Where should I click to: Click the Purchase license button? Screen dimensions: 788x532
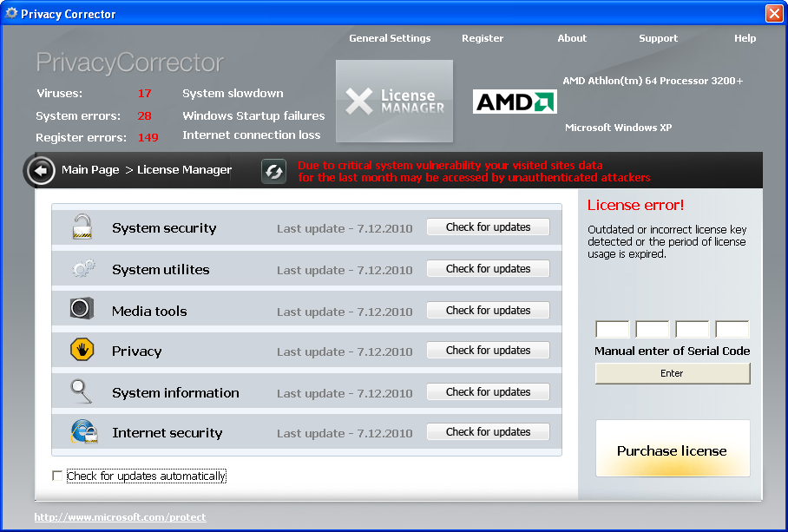[673, 449]
